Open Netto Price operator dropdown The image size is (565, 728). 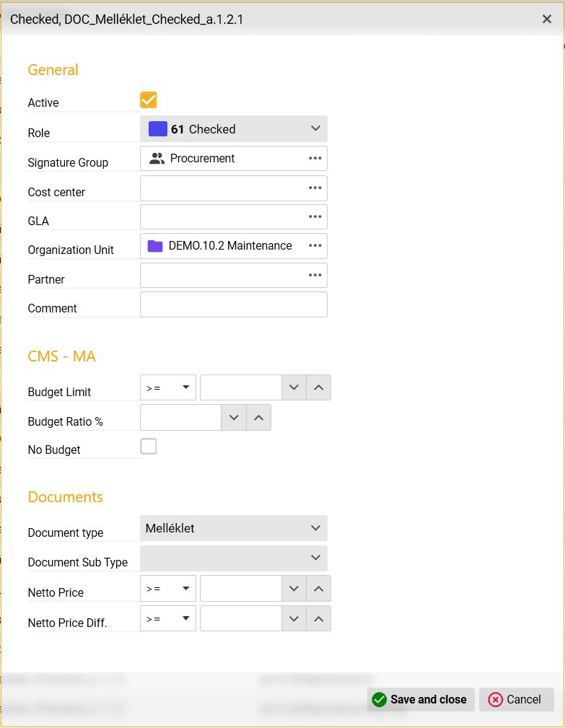click(x=168, y=588)
